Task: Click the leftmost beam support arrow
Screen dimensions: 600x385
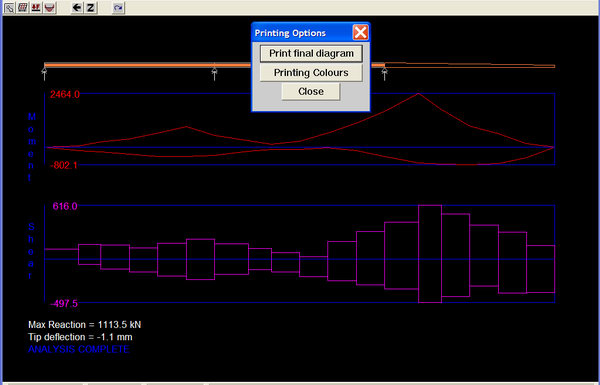Action: coord(44,73)
